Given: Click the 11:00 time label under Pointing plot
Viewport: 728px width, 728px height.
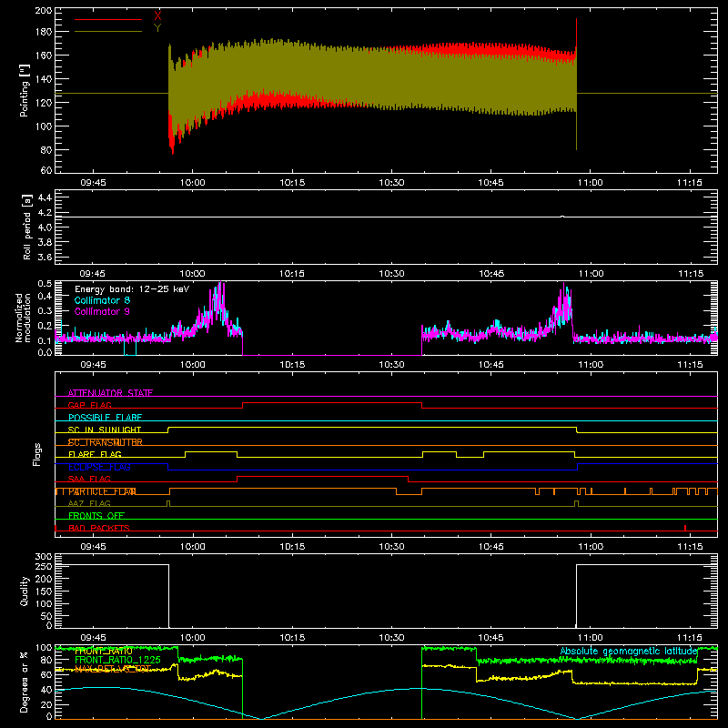Looking at the screenshot, I should 590,183.
